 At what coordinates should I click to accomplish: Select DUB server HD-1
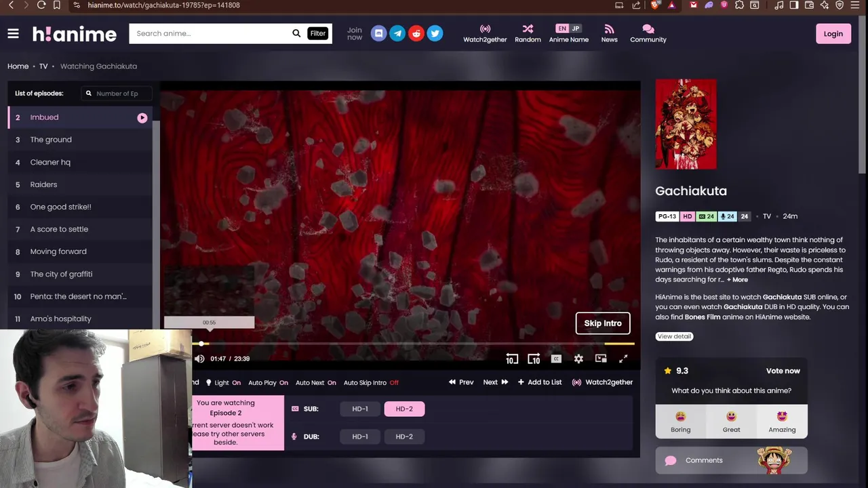[360, 436]
